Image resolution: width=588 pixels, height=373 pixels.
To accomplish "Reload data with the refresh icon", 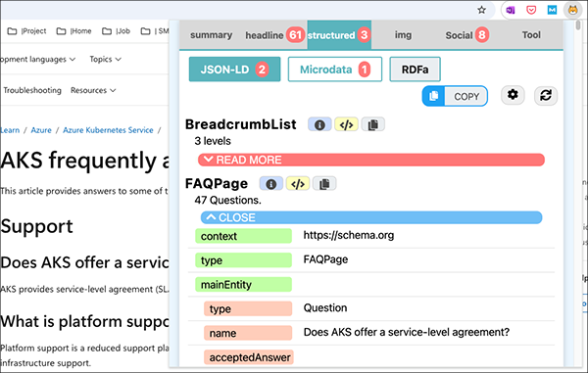I will [x=546, y=96].
